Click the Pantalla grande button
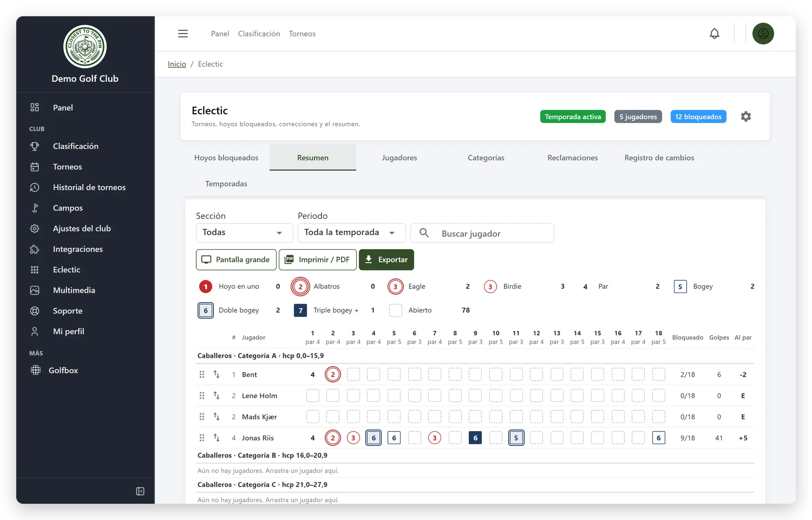 (236, 260)
